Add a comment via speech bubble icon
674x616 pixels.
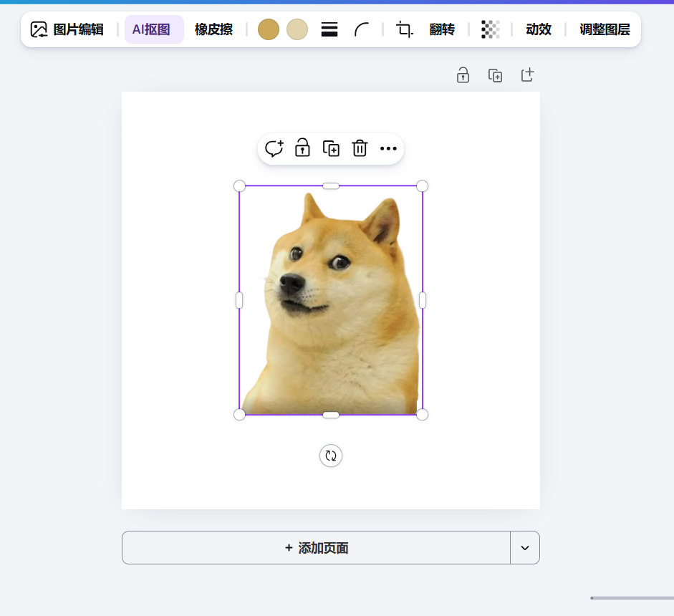(274, 148)
